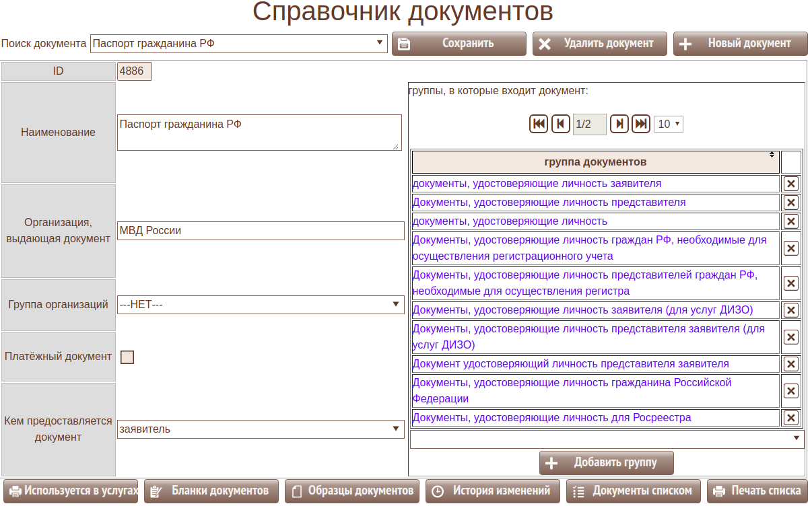The width and height of the screenshot is (812, 508).
Task: Open 'История изменений'
Action: coord(492,491)
